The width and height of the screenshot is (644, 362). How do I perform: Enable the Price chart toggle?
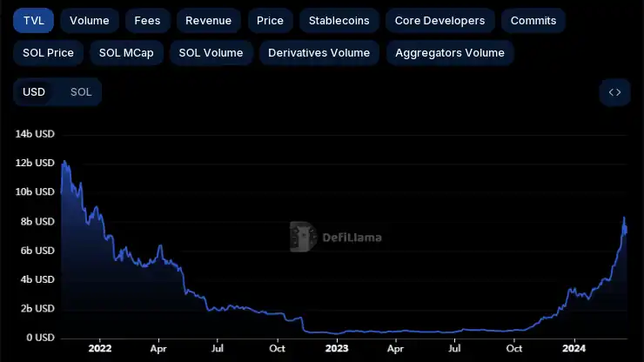pyautogui.click(x=271, y=21)
